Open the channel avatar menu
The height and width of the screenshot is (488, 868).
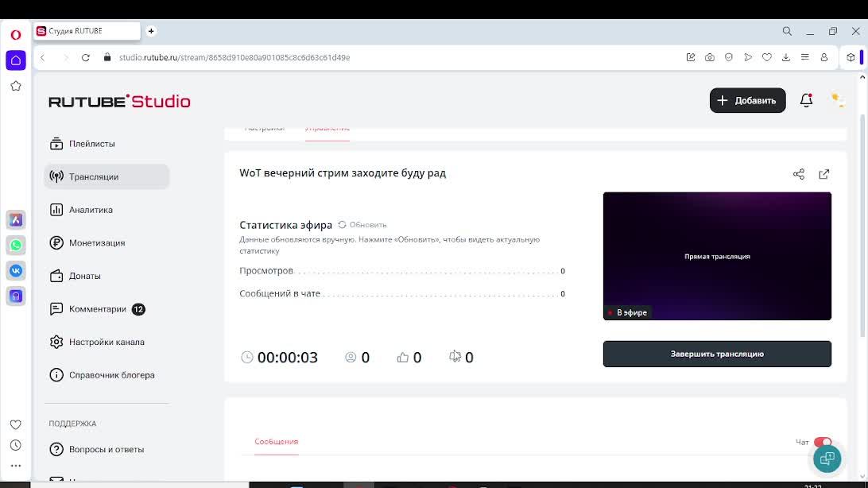coord(837,100)
